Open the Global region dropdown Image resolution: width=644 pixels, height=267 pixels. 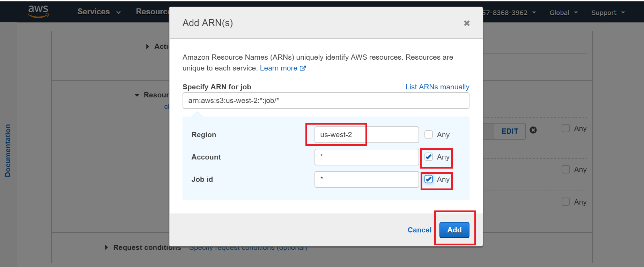pyautogui.click(x=563, y=13)
